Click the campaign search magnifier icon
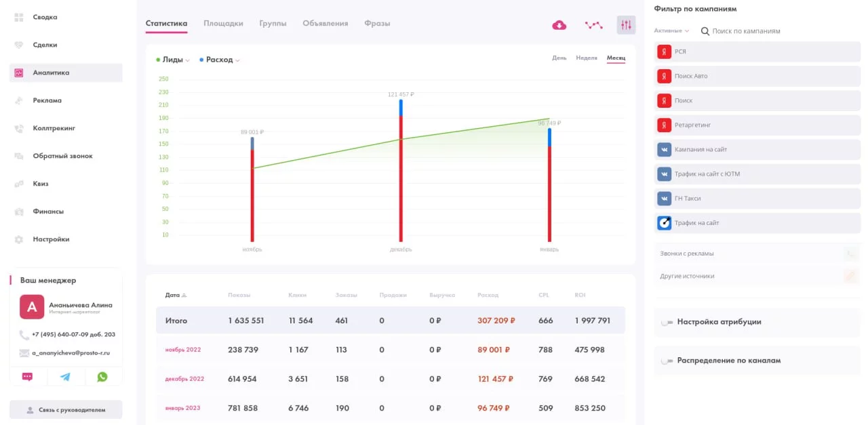Screen dimensions: 868x425 [705, 31]
